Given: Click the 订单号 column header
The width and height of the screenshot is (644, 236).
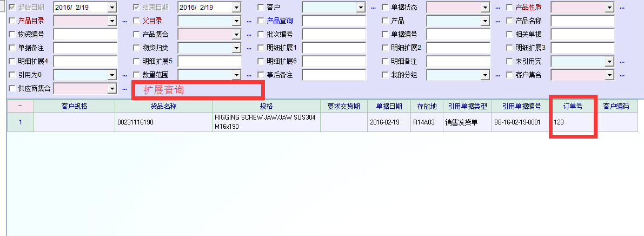Looking at the screenshot, I should tap(573, 107).
